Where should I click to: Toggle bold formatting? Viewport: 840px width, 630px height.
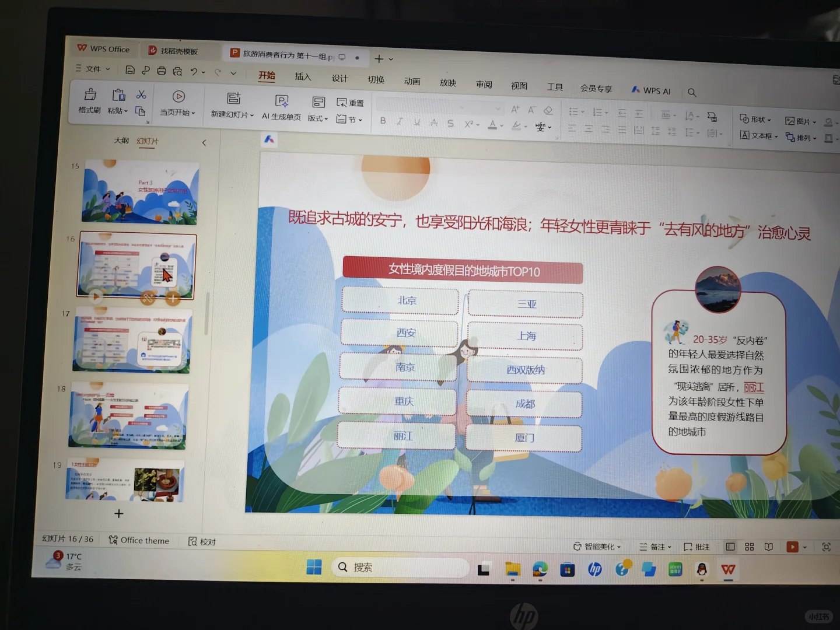pos(383,121)
